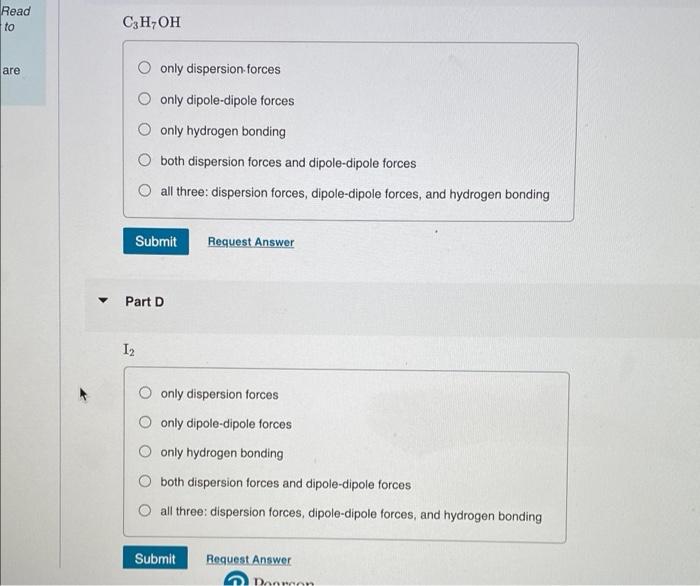Image resolution: width=700 pixels, height=586 pixels.
Task: Click the 'all three' answer text for C3H7OH
Action: [355, 194]
